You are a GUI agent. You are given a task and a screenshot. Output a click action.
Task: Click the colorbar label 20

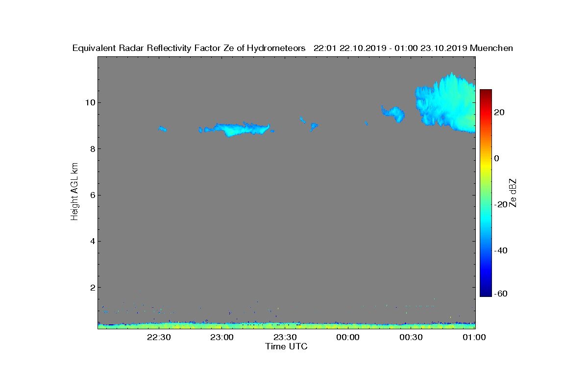tap(500, 112)
